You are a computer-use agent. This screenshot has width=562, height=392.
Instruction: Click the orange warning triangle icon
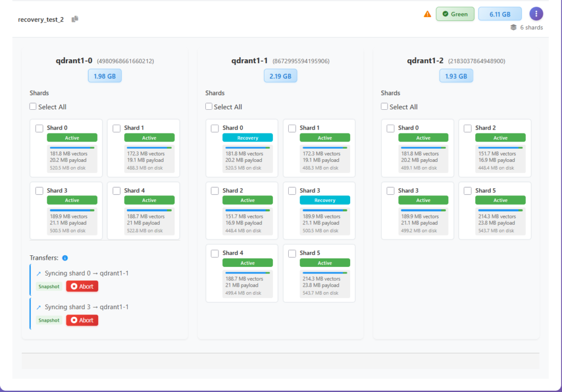click(x=428, y=14)
